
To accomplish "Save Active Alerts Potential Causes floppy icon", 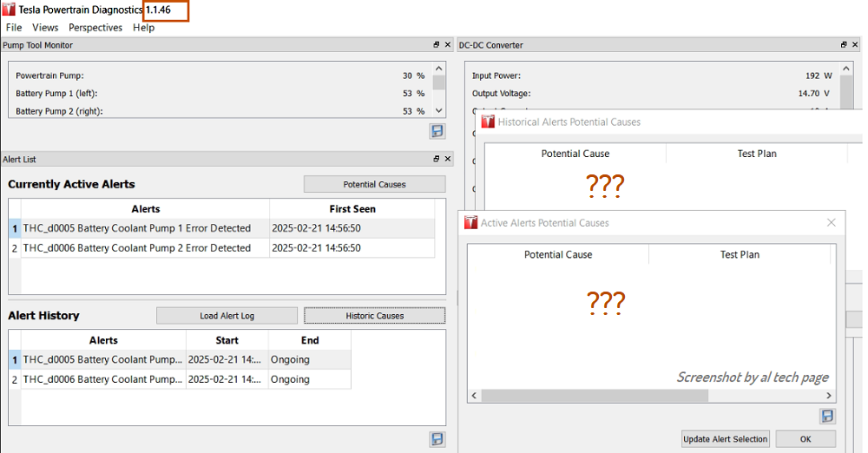I will tap(827, 416).
